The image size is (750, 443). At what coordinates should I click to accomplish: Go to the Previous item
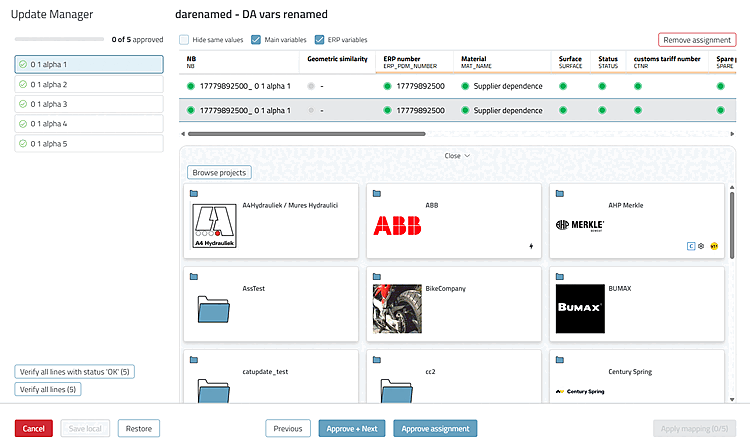click(x=288, y=429)
